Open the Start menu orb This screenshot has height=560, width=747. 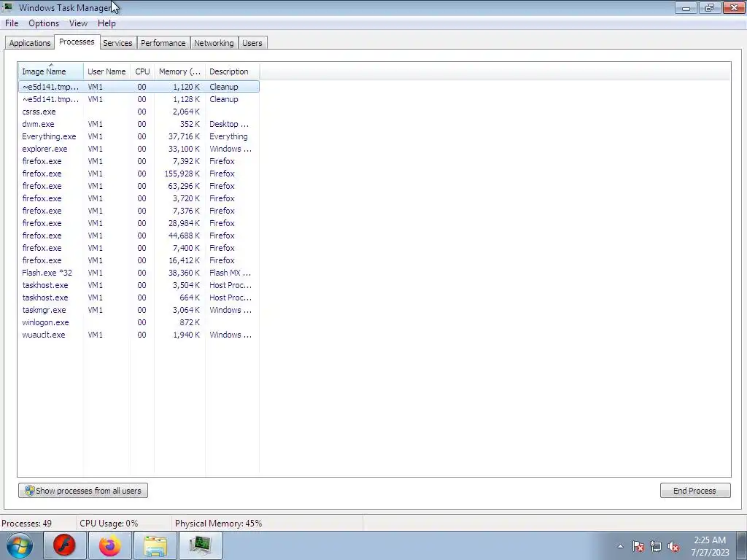20,545
